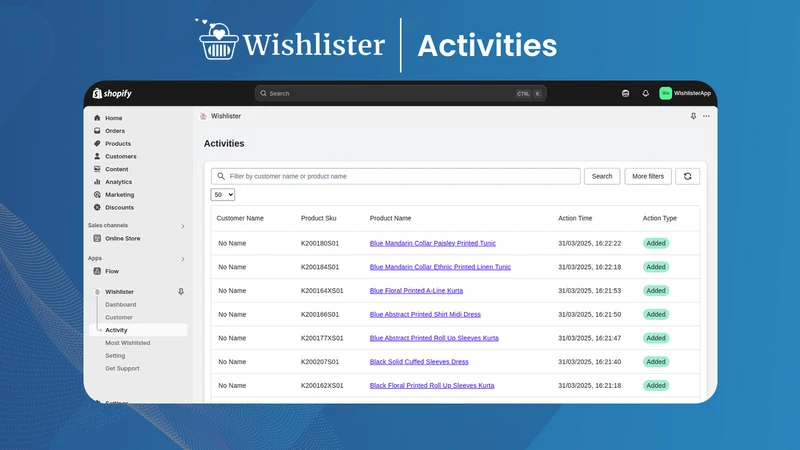
Task: Click timestamp 31/03/2025, 16:21:40
Action: 589,362
